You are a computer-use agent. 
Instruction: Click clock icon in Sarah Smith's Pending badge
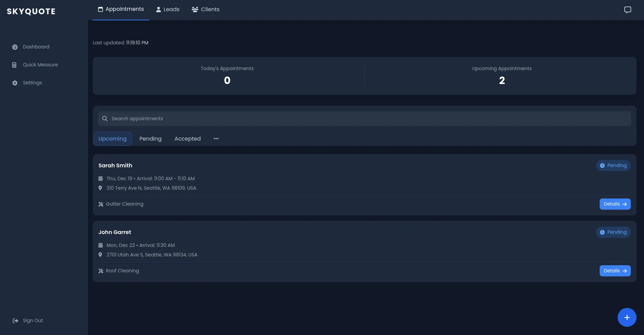click(x=602, y=166)
